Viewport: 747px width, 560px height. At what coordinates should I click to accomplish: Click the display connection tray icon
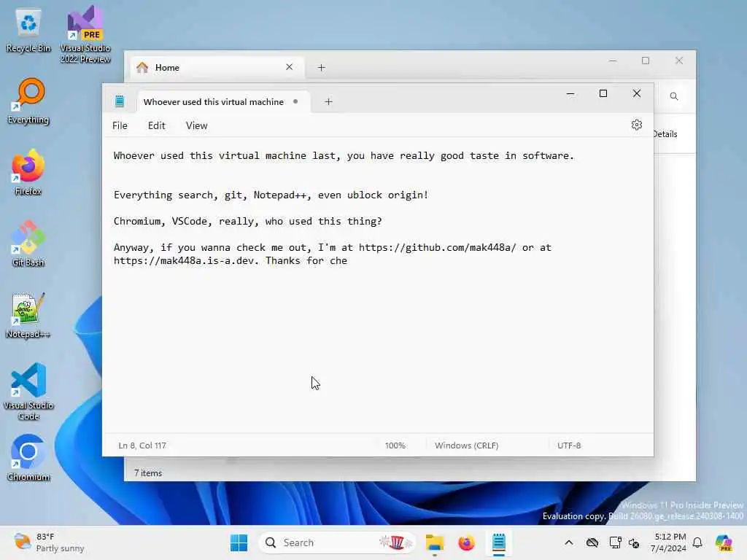(x=615, y=542)
